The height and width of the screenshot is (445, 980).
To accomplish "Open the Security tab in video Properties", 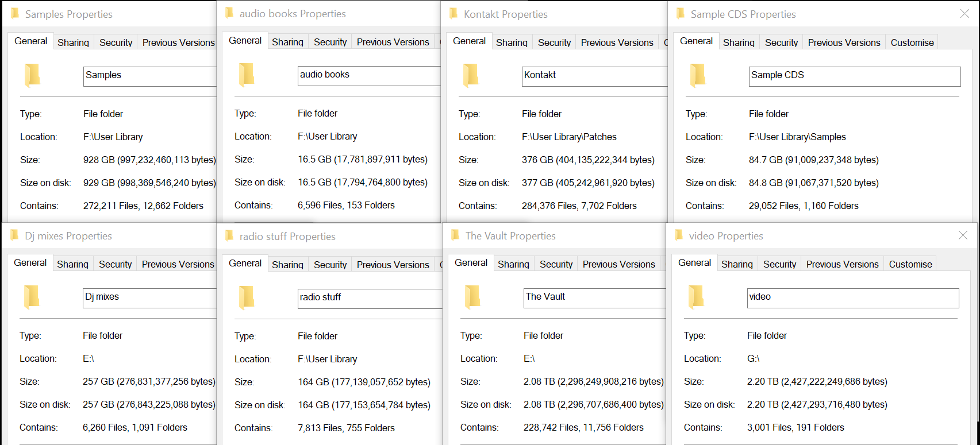I will (x=780, y=264).
